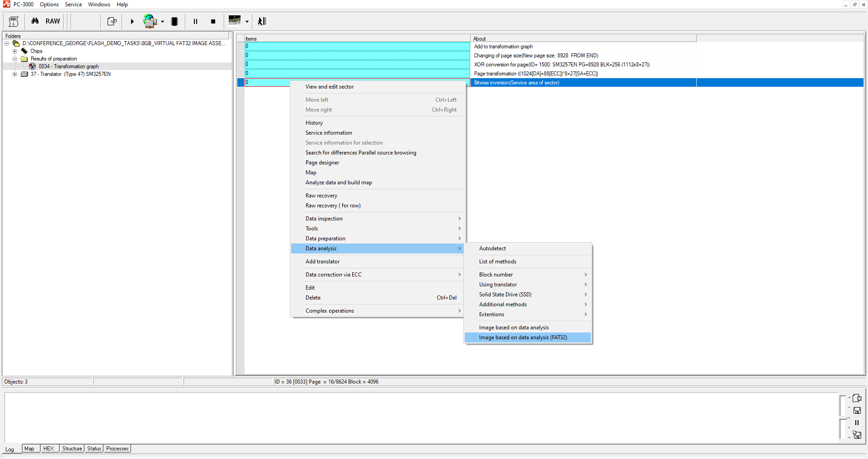The height and width of the screenshot is (459, 868).
Task: Expand the Chips tree node
Action: pyautogui.click(x=15, y=51)
